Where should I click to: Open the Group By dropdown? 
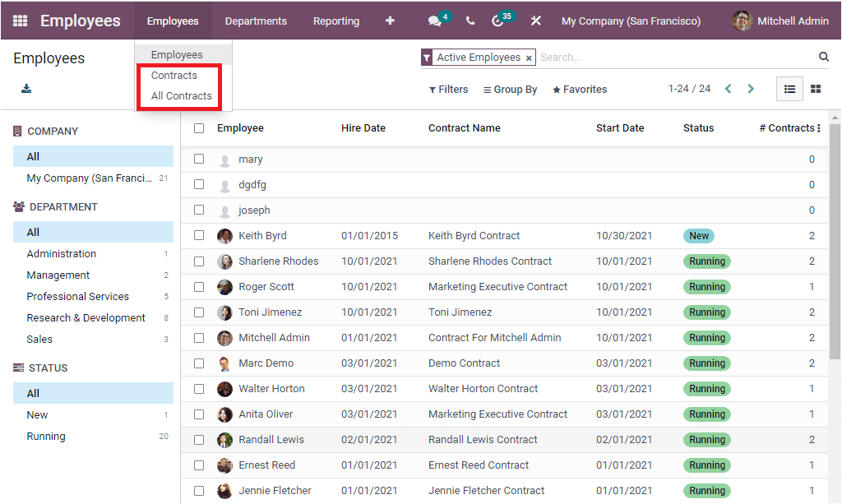510,89
